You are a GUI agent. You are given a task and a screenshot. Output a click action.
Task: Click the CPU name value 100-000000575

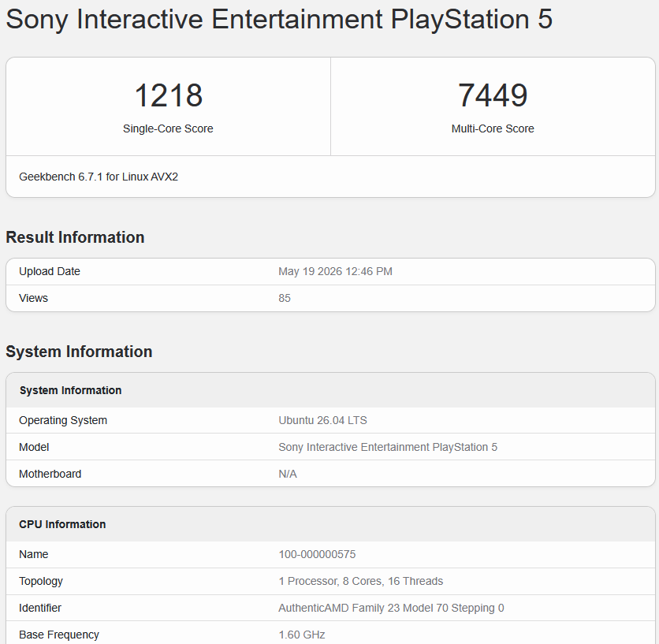point(318,554)
